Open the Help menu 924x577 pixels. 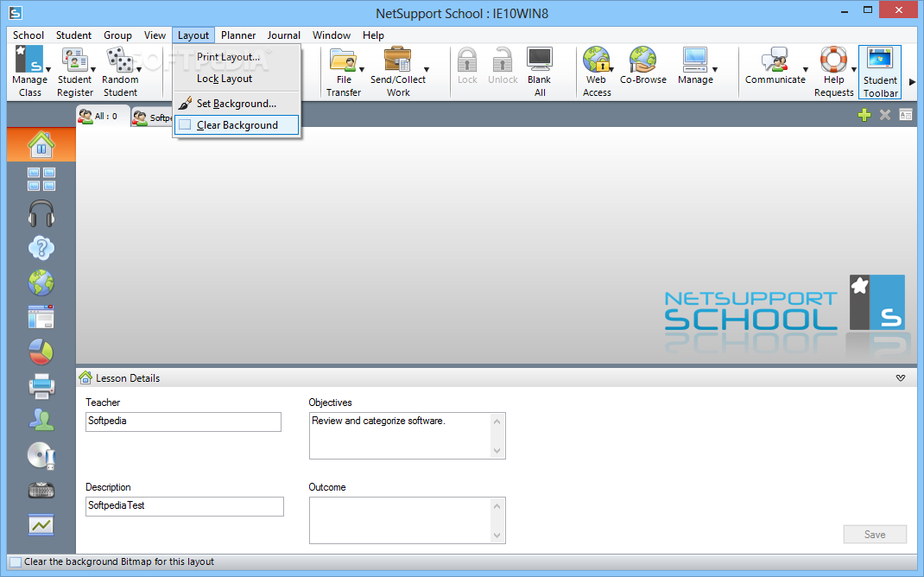tap(373, 35)
